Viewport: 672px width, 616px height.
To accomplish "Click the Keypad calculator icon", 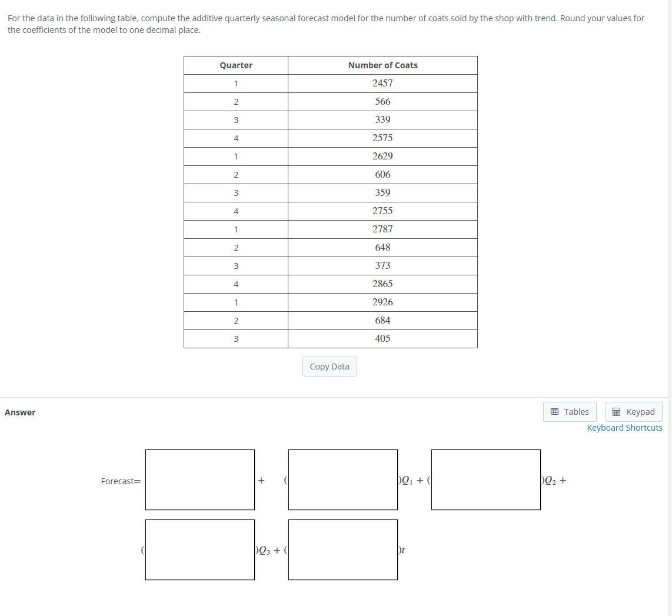I will [618, 411].
